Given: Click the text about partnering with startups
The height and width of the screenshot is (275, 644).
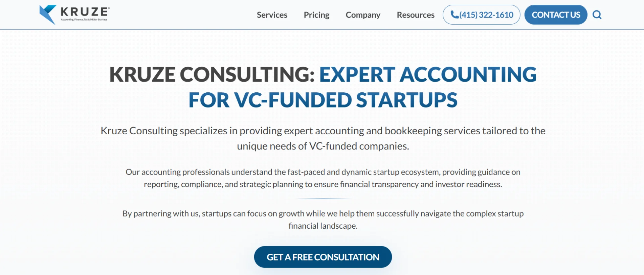Looking at the screenshot, I should coord(322,219).
